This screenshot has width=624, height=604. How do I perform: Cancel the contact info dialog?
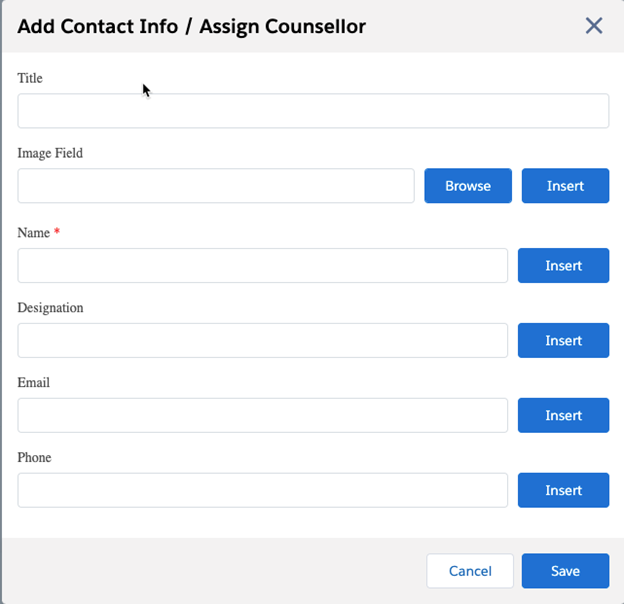pos(470,571)
